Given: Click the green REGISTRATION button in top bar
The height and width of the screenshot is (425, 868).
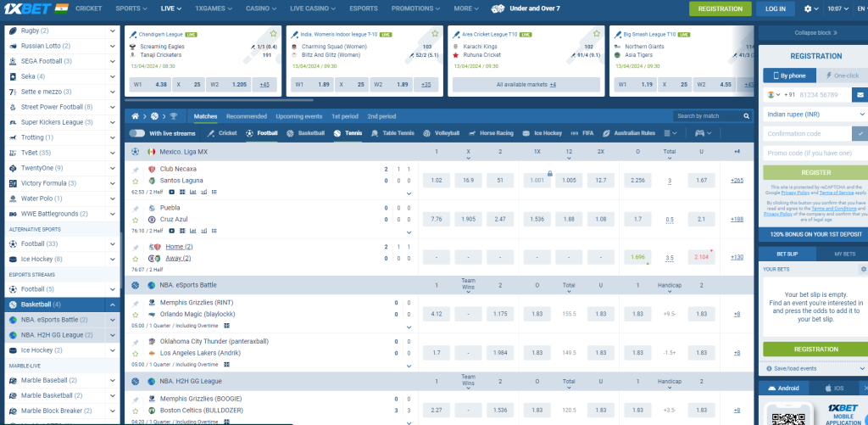Looking at the screenshot, I should (721, 8).
